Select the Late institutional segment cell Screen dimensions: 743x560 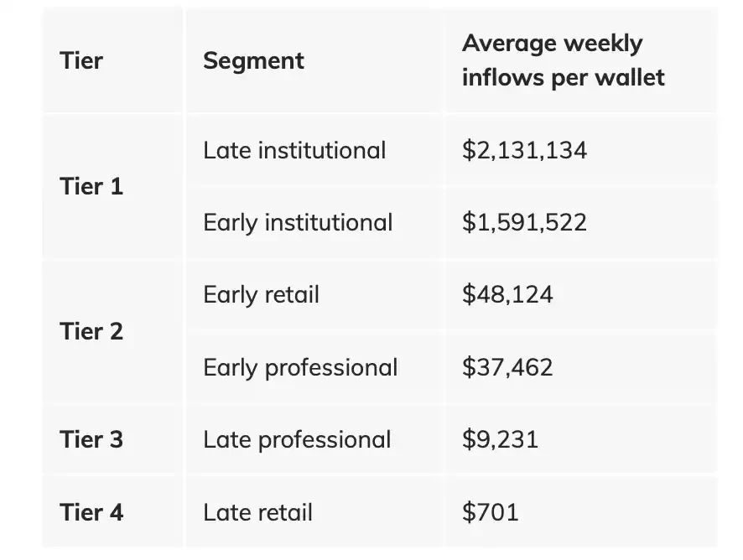pyautogui.click(x=294, y=150)
